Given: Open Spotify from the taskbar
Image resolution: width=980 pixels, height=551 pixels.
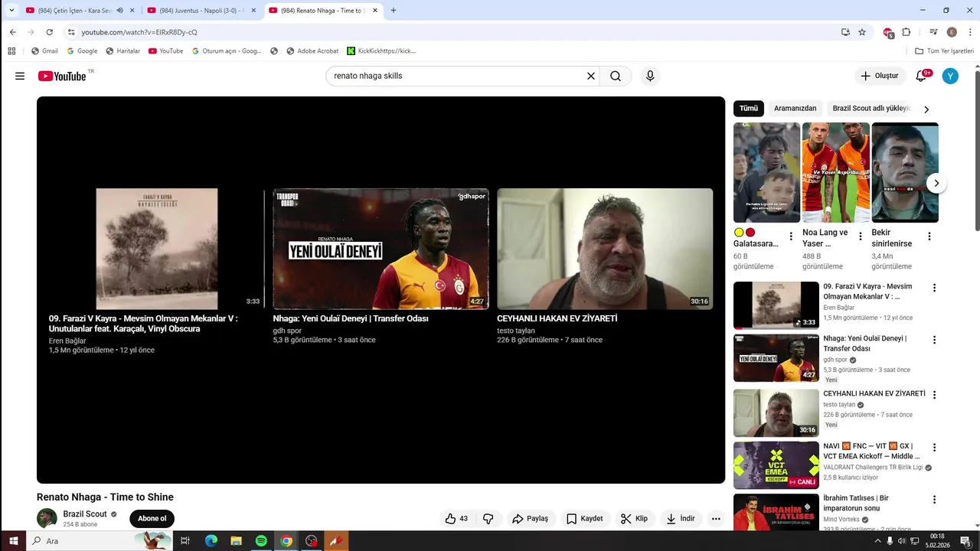Looking at the screenshot, I should click(x=261, y=540).
